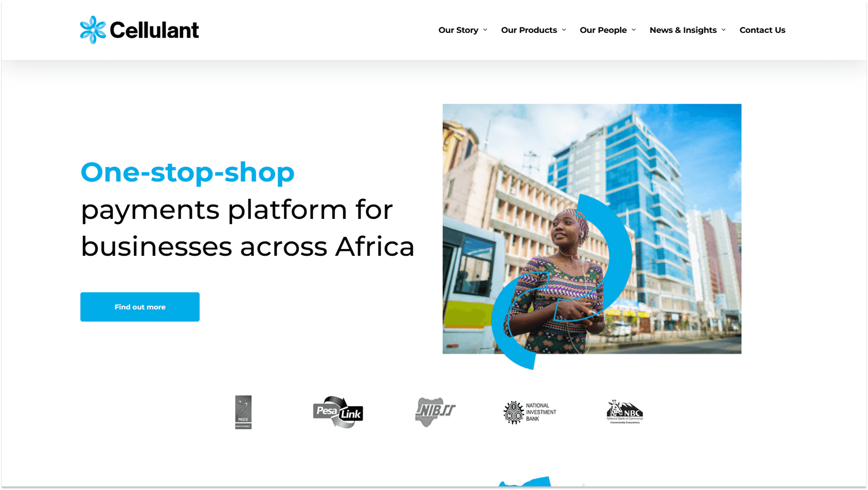Click the PesaLink partner logo icon
Screen dimensions: 868x490
pos(337,412)
